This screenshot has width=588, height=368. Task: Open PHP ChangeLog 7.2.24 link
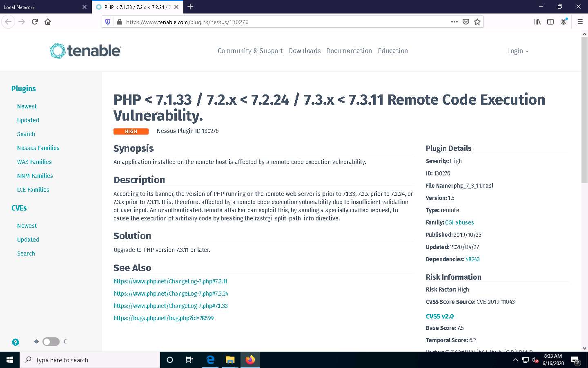click(171, 294)
